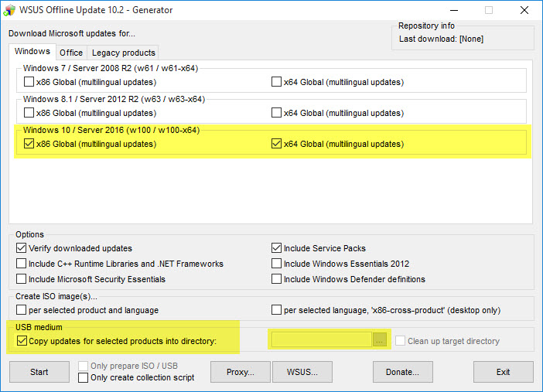Click the WSUS Offline Update title bar icon
543x392 pixels.
10,10
